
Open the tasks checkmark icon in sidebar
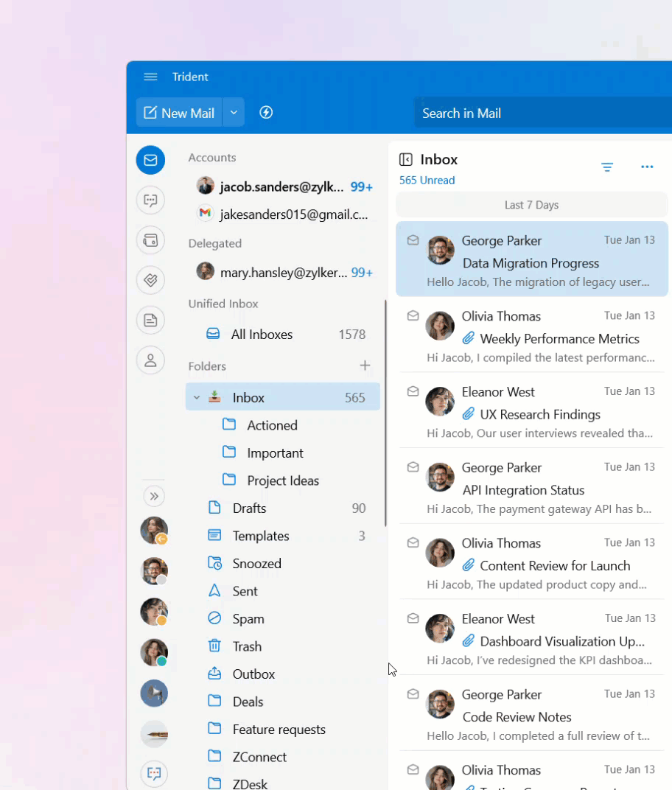[x=150, y=280]
